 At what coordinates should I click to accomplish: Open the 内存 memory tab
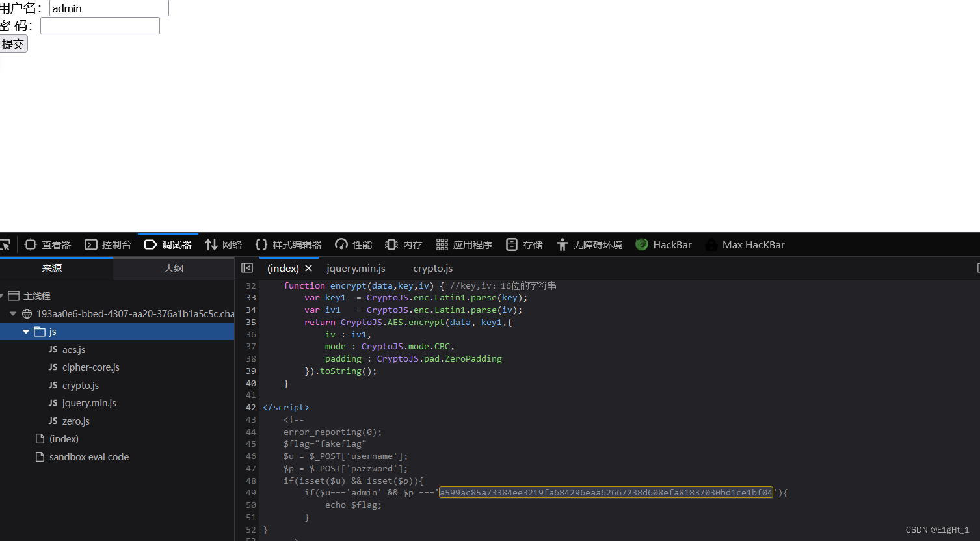[x=404, y=244]
